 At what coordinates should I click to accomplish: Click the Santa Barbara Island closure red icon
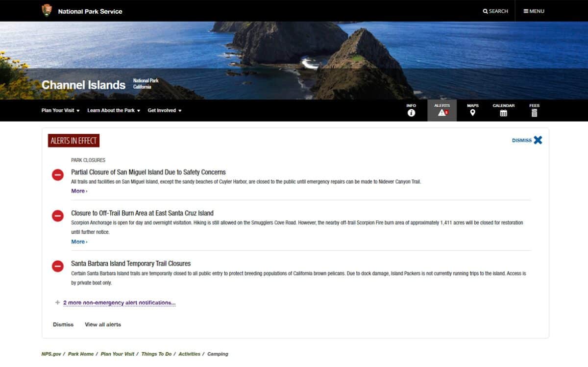click(58, 266)
